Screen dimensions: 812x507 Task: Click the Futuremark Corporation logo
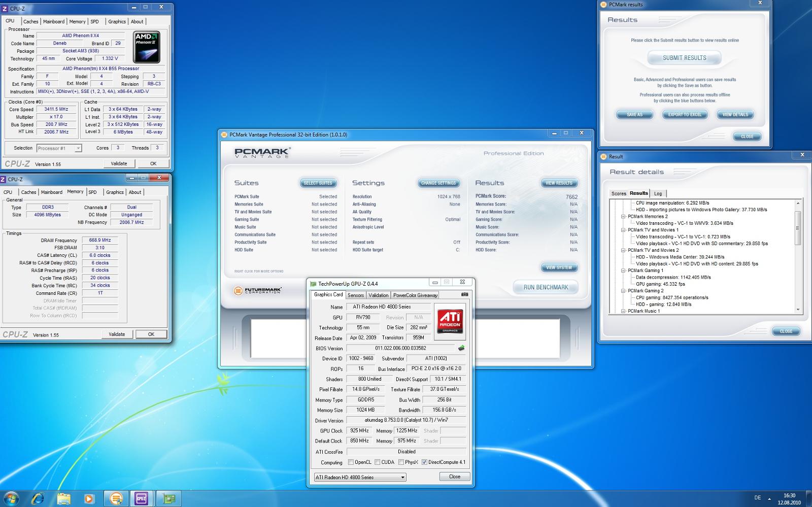coord(257,290)
